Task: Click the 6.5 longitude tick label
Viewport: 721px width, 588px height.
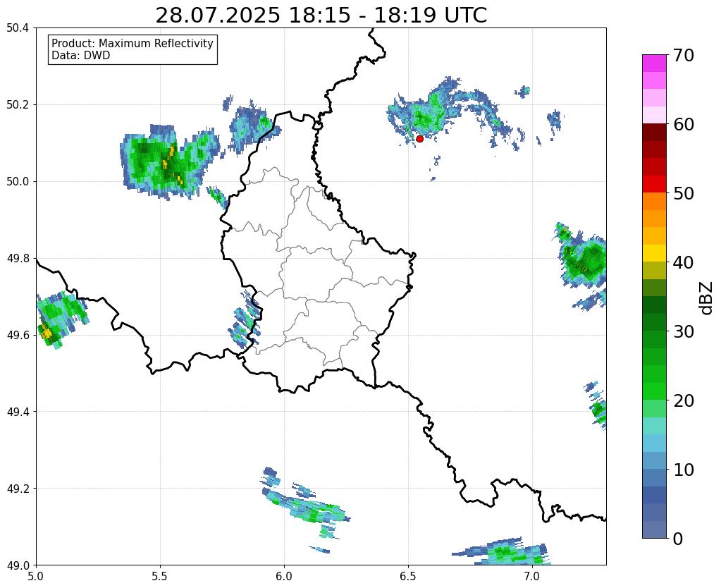Action: [x=408, y=576]
